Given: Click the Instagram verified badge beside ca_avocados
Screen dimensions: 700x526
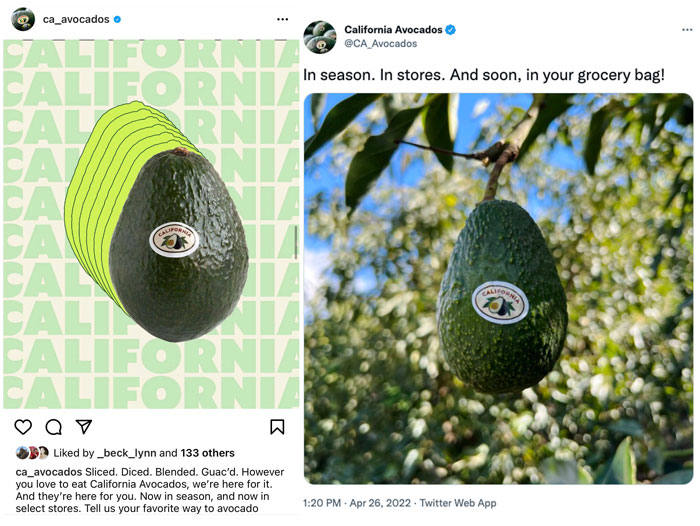Looking at the screenshot, I should tap(118, 19).
